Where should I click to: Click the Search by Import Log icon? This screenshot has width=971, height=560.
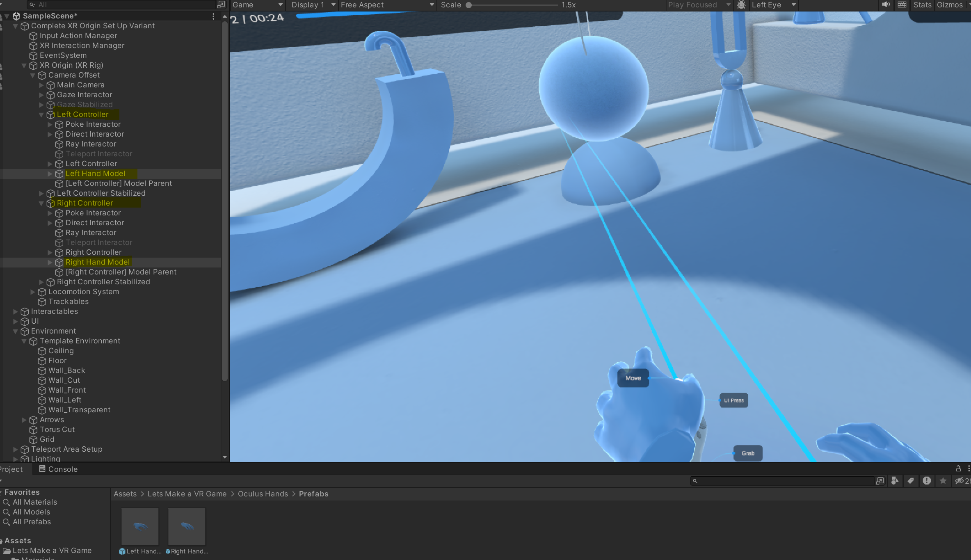click(927, 481)
